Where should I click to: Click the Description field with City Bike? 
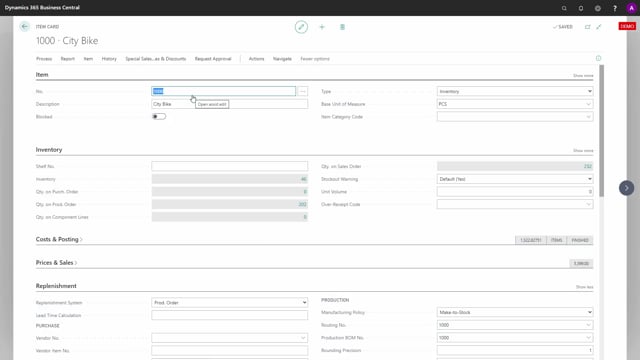coord(229,104)
